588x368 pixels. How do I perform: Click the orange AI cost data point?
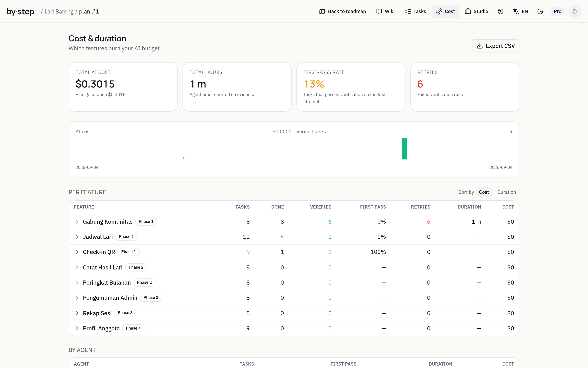click(184, 158)
